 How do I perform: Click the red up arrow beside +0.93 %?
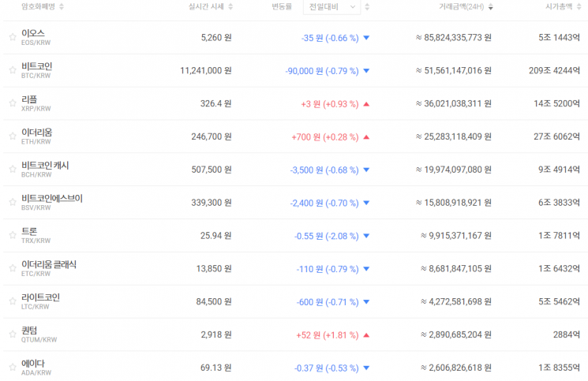pos(367,104)
